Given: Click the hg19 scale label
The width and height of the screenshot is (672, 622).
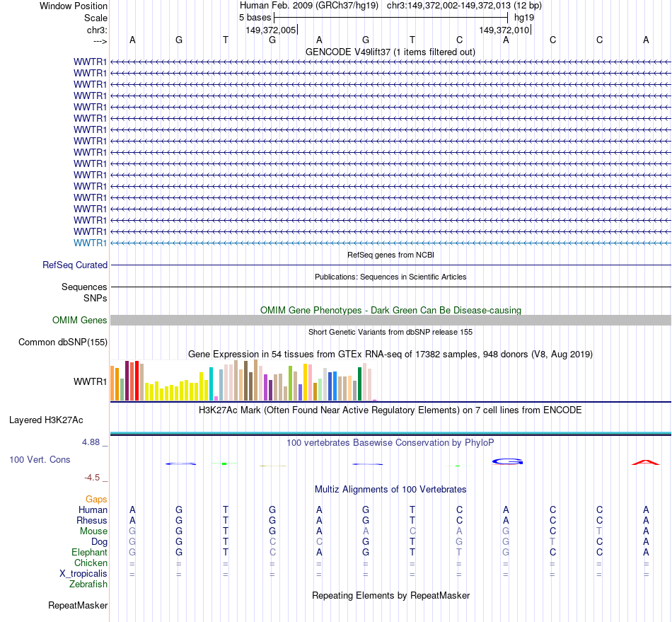Looking at the screenshot, I should (x=524, y=18).
